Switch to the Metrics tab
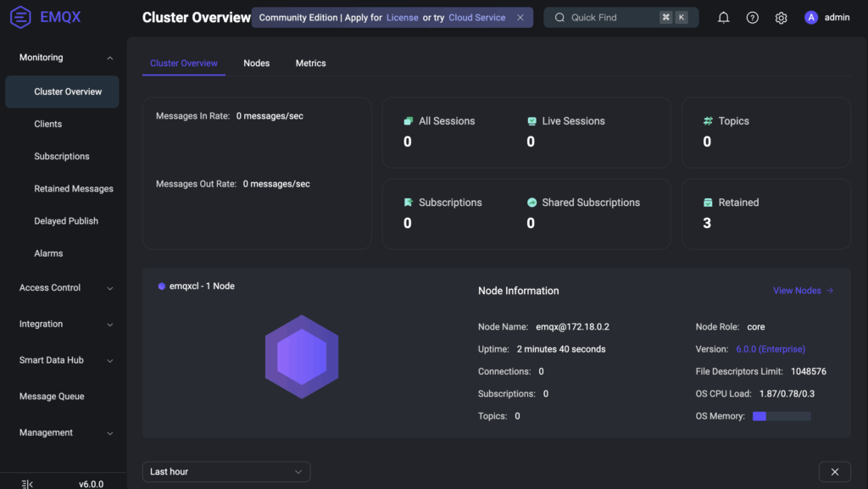This screenshot has width=868, height=489. [310, 64]
